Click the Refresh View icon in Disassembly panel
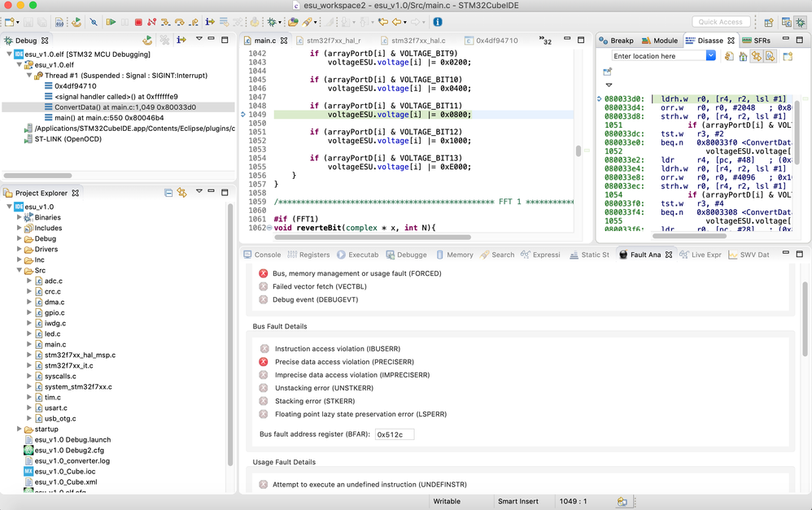Screen dimensions: 812x510 tap(729, 56)
